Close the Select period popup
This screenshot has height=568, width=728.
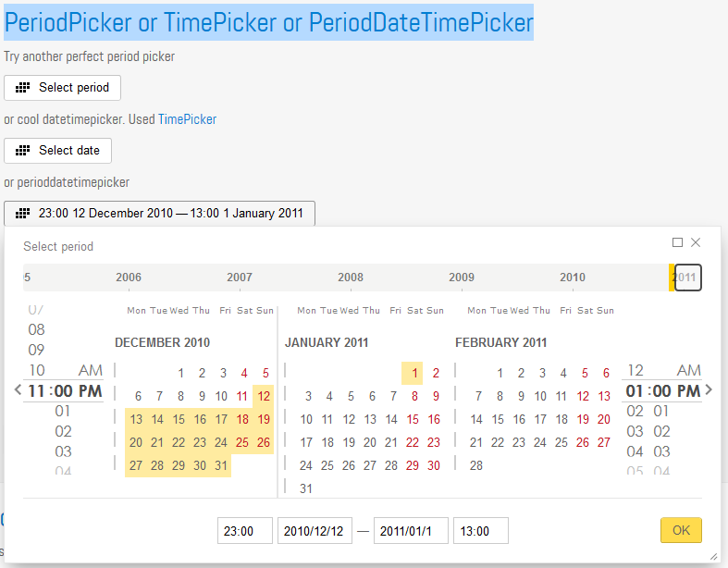[696, 242]
